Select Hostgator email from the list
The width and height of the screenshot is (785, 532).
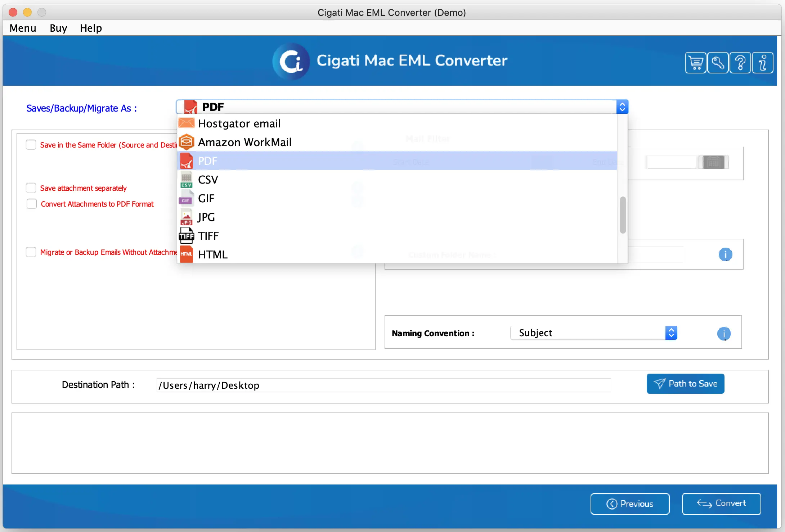(x=397, y=123)
